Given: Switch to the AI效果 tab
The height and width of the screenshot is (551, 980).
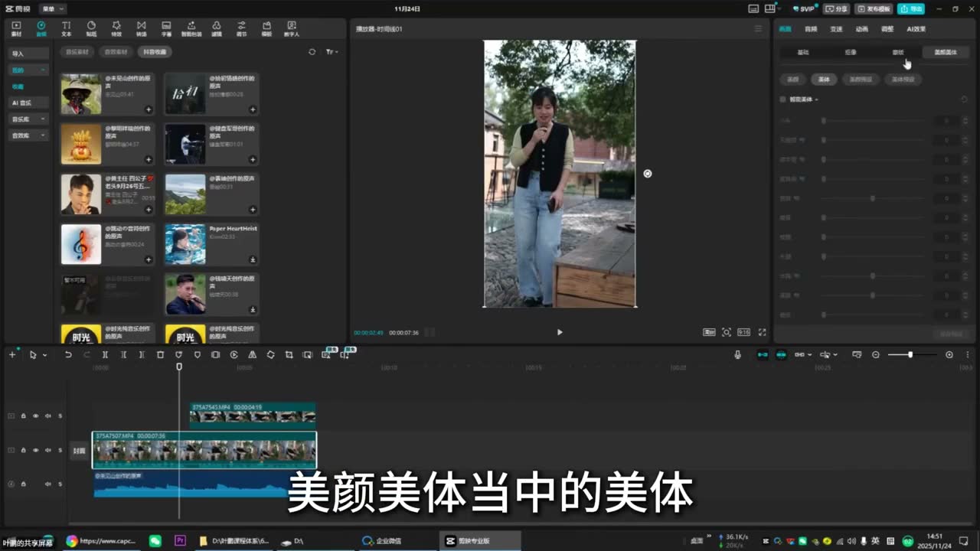Looking at the screenshot, I should point(916,29).
